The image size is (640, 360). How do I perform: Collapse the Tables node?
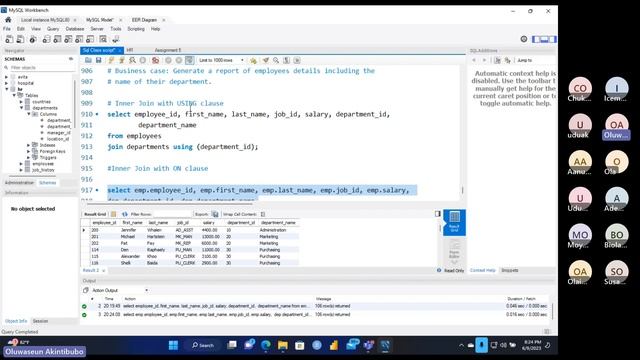pos(14,95)
